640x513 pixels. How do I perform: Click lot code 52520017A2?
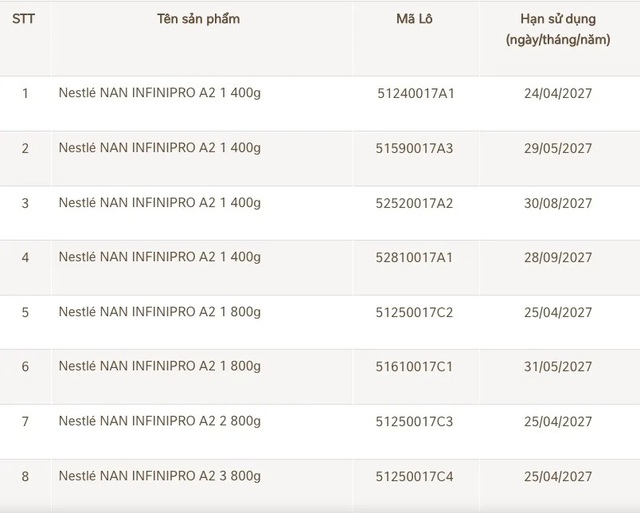click(415, 204)
